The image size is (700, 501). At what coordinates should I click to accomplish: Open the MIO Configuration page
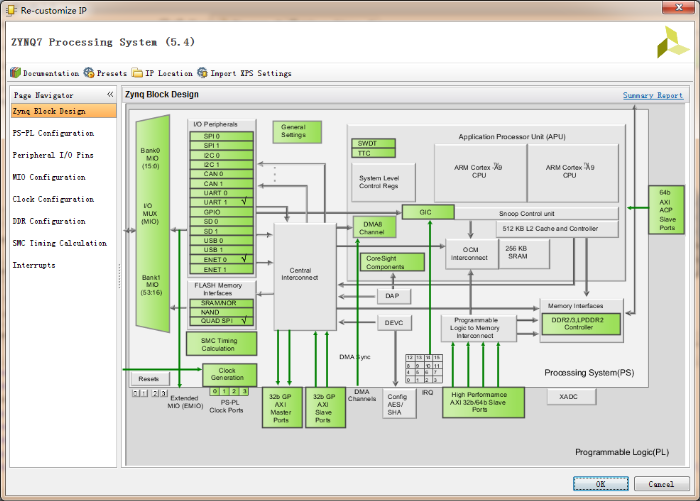point(49,177)
